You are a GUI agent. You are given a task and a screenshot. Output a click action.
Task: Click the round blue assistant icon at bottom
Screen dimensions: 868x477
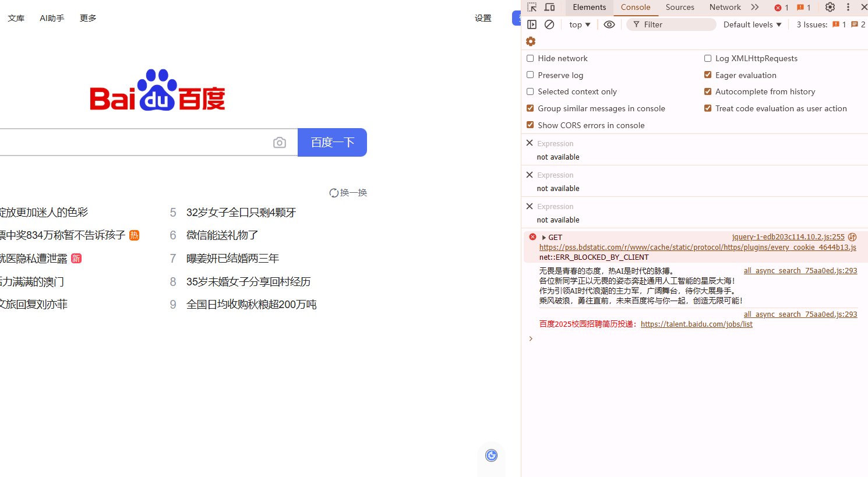[492, 455]
